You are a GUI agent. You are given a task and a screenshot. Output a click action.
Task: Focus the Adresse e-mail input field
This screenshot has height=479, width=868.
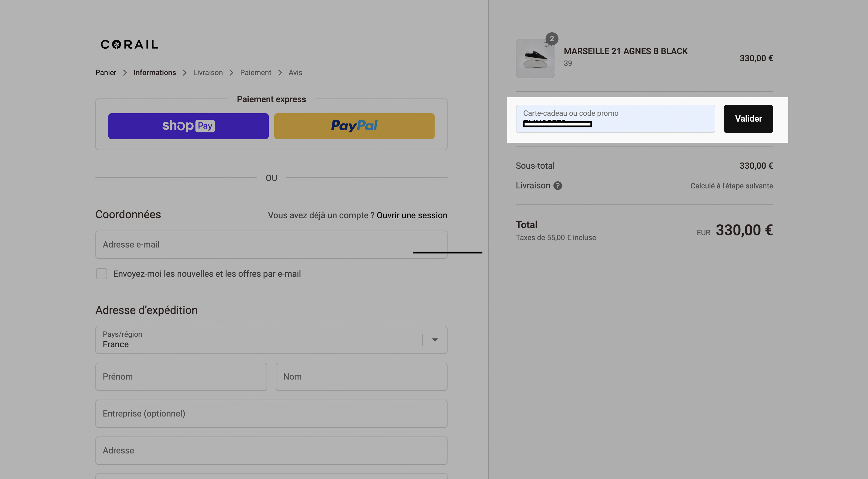pos(271,245)
